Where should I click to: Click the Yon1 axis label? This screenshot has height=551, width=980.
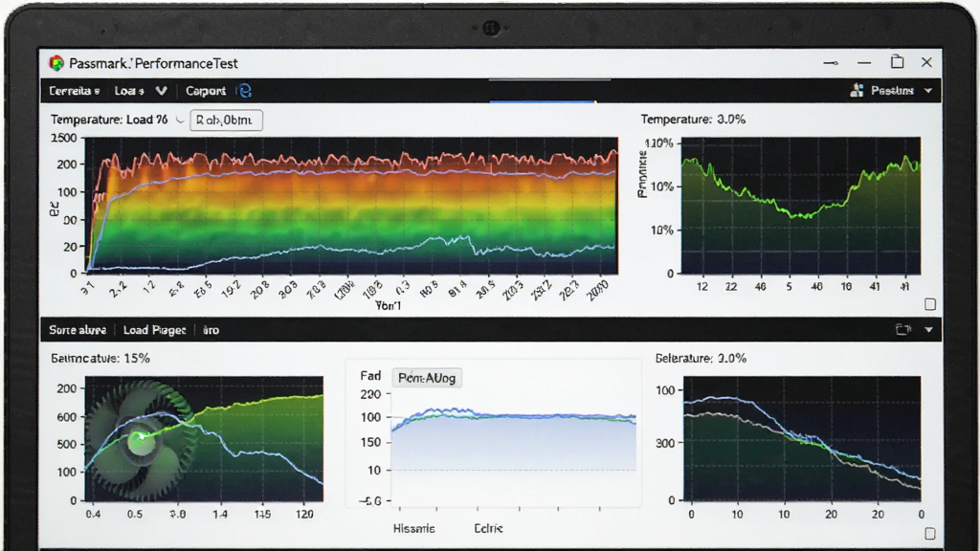(x=389, y=305)
